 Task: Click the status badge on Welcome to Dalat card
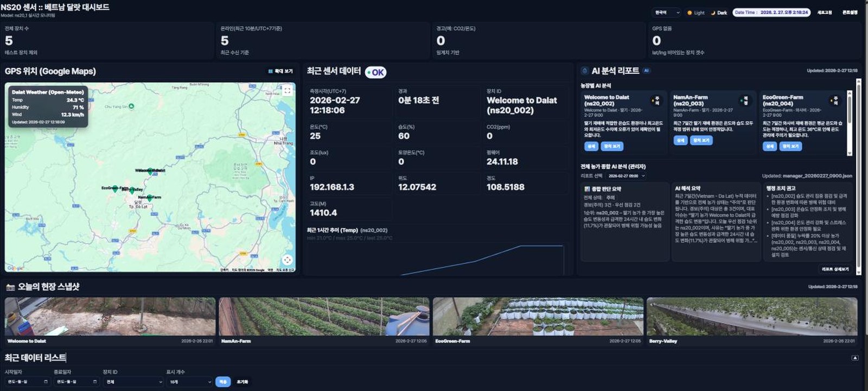(656, 100)
